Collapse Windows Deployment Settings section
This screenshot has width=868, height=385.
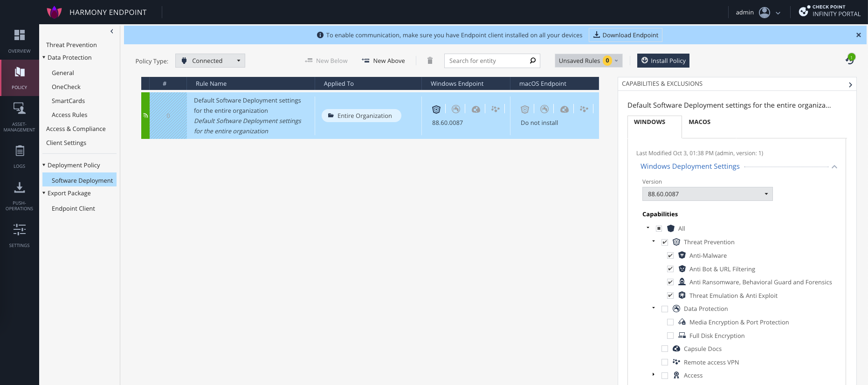tap(834, 167)
